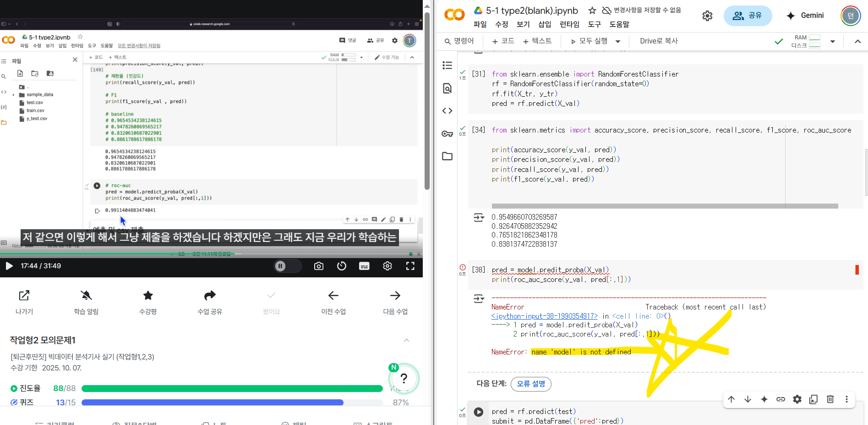This screenshot has height=425, width=868.
Task: Open the playback speed replay icon
Action: pos(342,266)
